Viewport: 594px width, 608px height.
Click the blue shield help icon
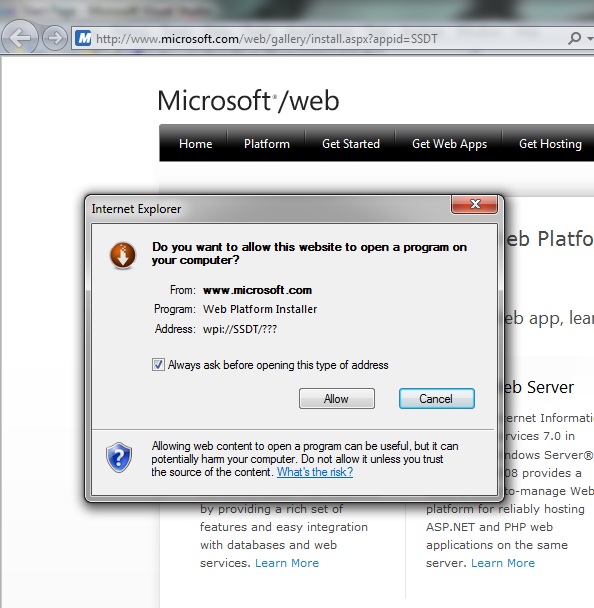coord(119,457)
